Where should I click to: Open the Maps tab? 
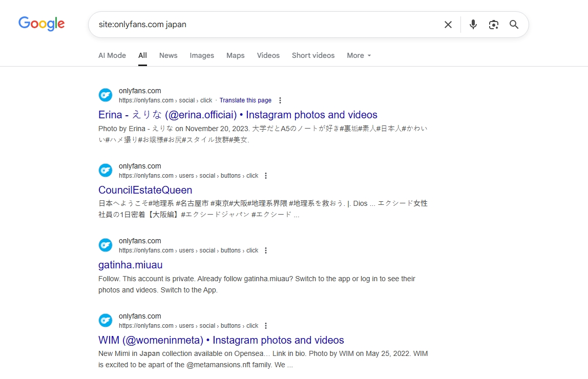[x=236, y=55]
